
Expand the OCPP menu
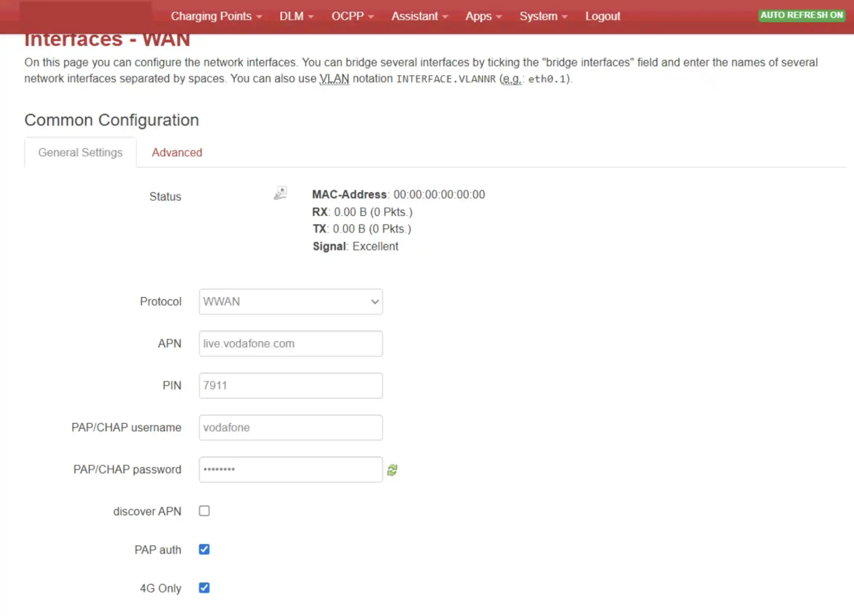352,16
